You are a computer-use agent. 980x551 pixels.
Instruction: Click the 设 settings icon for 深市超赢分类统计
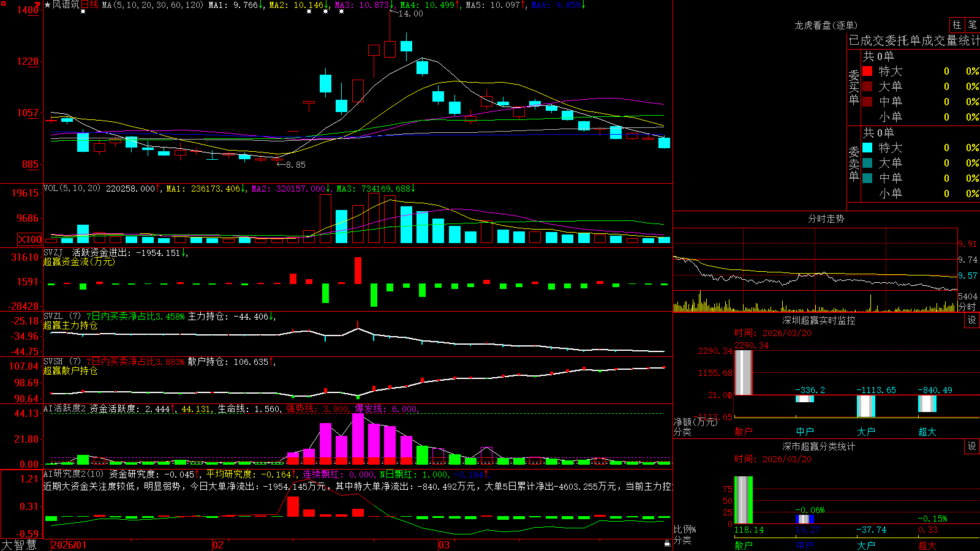coord(972,446)
